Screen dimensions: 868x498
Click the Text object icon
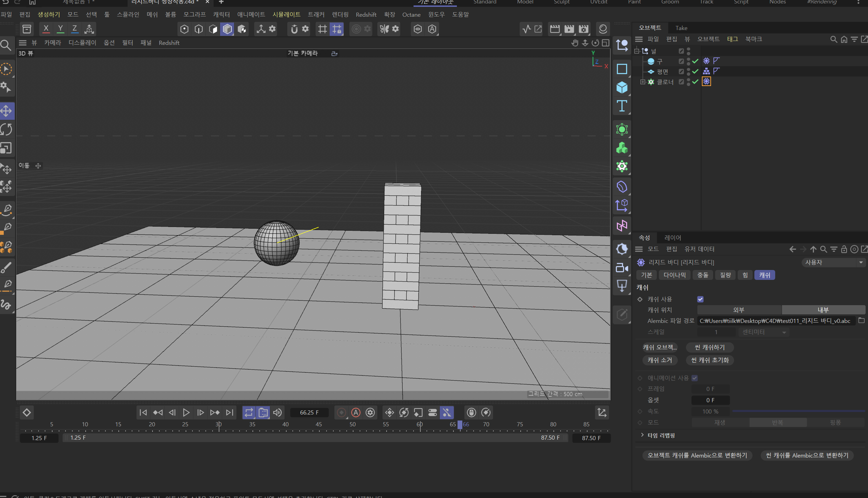point(622,106)
